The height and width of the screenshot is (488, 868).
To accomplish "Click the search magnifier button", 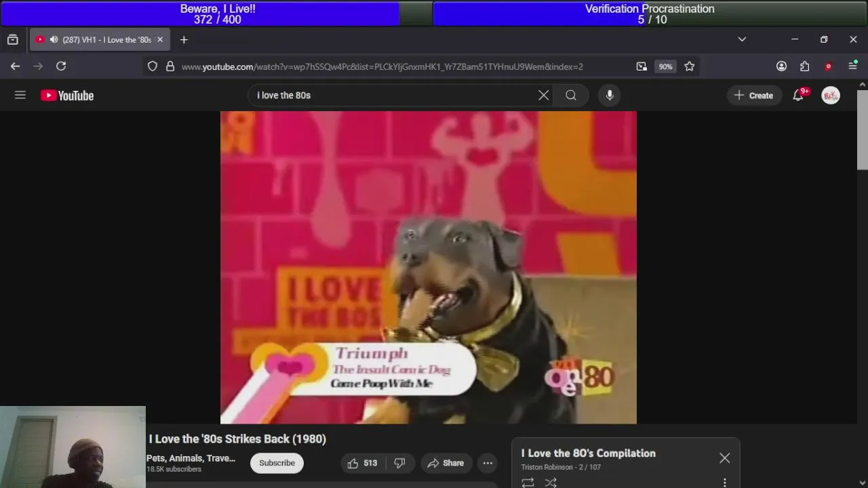I will tap(571, 96).
